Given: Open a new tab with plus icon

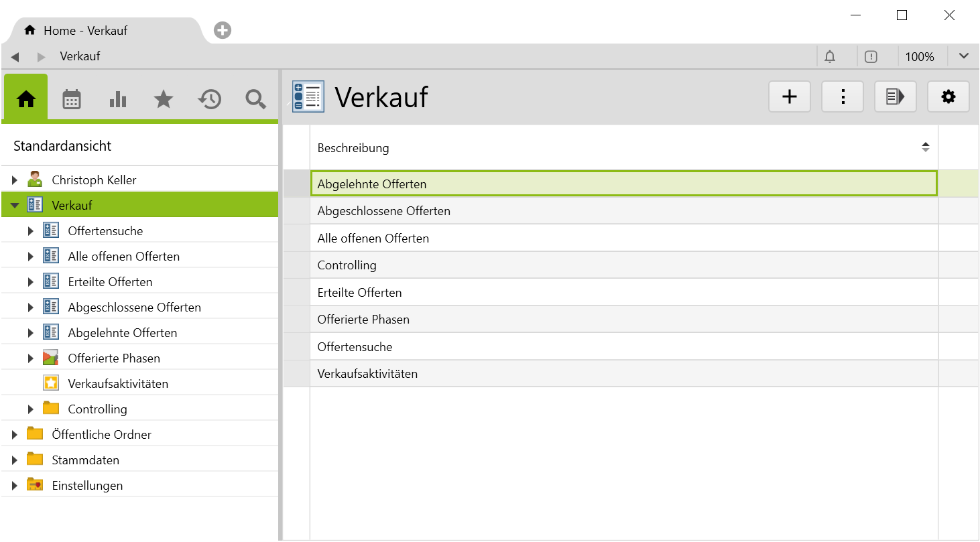Looking at the screenshot, I should click(x=223, y=30).
